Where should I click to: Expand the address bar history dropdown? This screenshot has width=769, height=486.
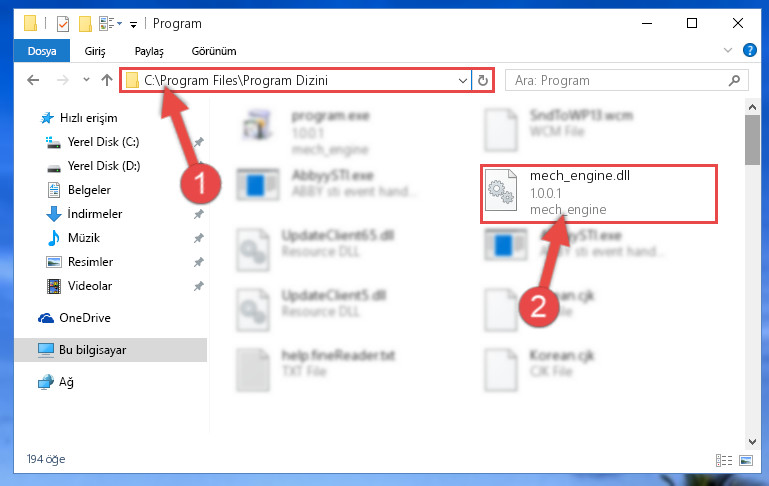pos(462,80)
